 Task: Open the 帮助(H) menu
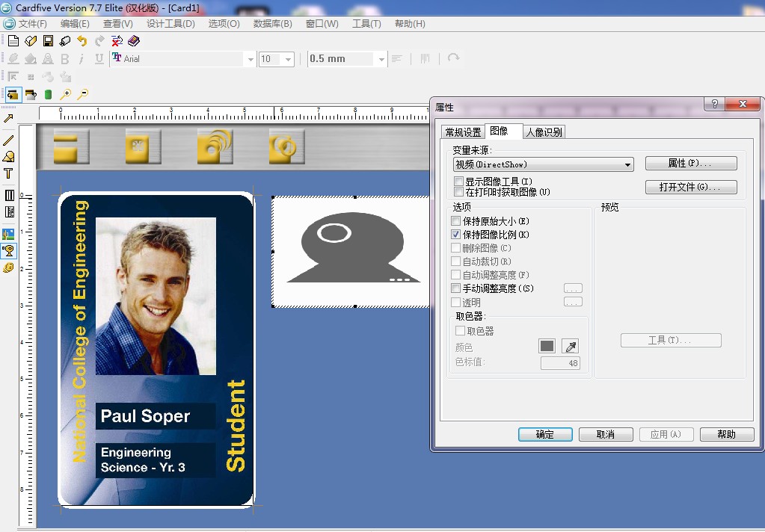[410, 23]
